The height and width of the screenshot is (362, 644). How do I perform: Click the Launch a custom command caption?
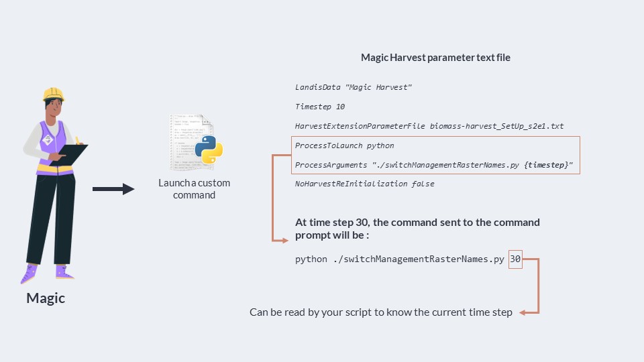[195, 189]
